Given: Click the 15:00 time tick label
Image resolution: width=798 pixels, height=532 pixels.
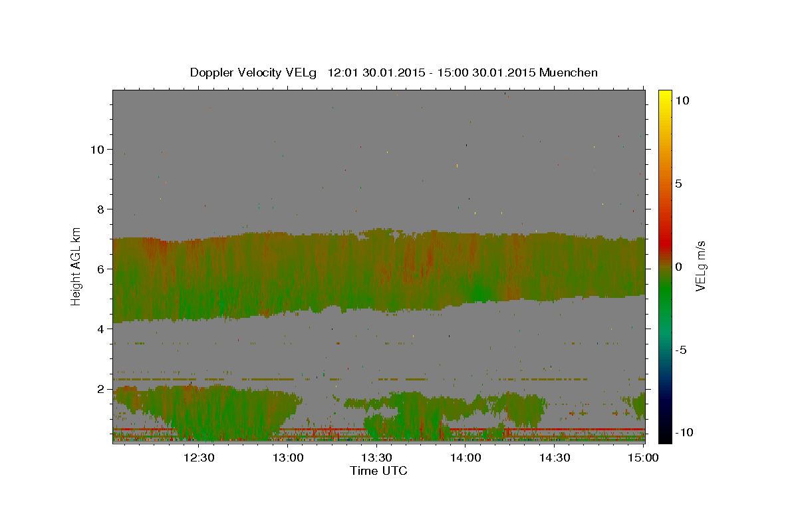Looking at the screenshot, I should click(x=643, y=458).
